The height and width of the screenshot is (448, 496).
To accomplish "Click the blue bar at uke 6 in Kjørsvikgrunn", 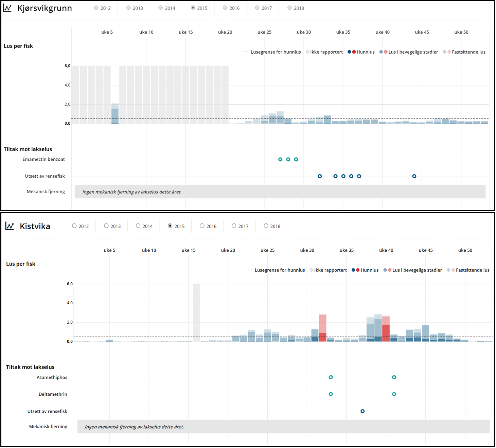I will [115, 115].
